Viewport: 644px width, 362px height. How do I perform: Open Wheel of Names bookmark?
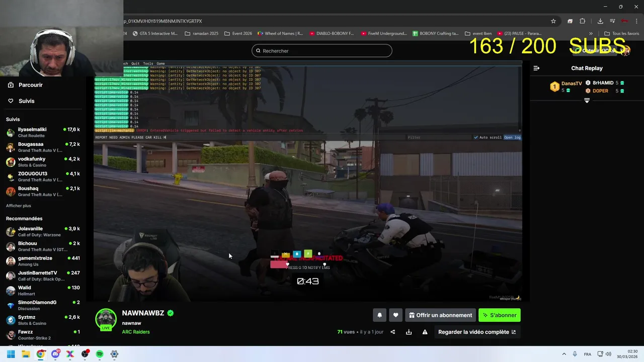(x=280, y=34)
